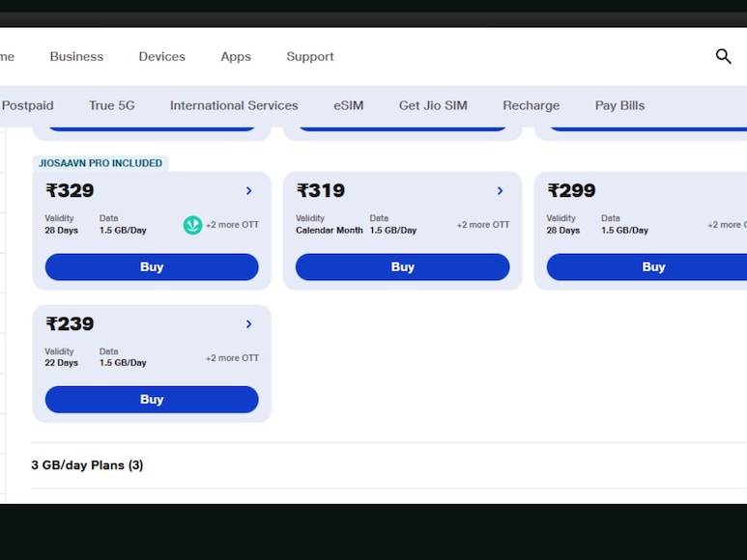Click the JioSaavn icon on ₹329 plan
Screen dimensions: 747x560
pyautogui.click(x=192, y=225)
